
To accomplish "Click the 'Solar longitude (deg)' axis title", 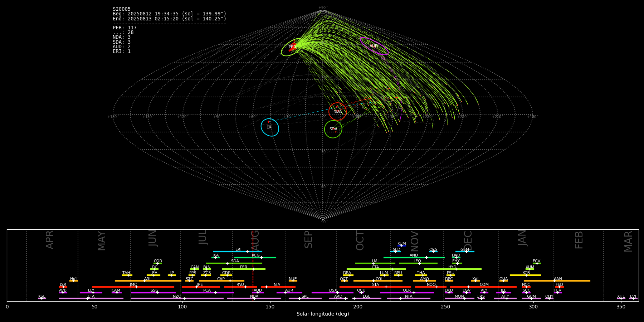I will [323, 314].
